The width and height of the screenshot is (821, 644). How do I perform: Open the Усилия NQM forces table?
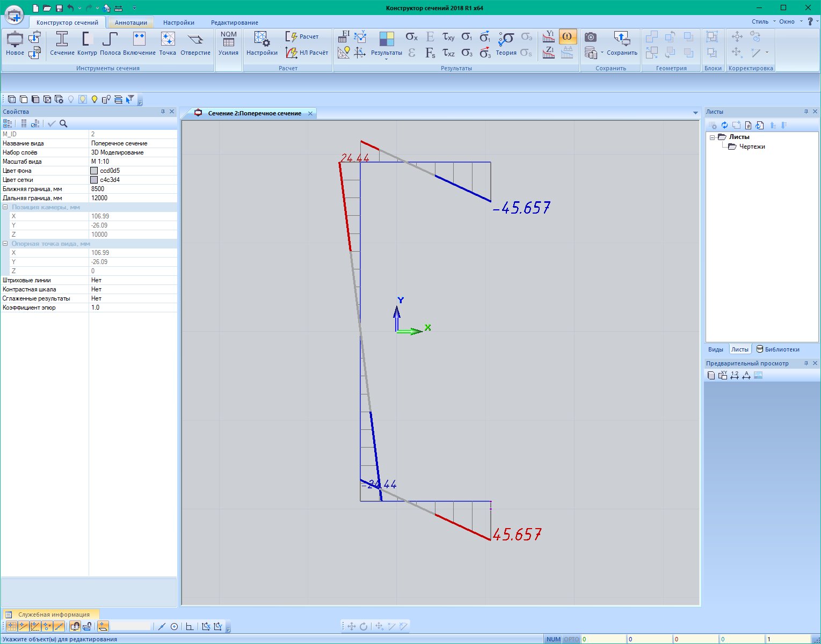(x=228, y=43)
